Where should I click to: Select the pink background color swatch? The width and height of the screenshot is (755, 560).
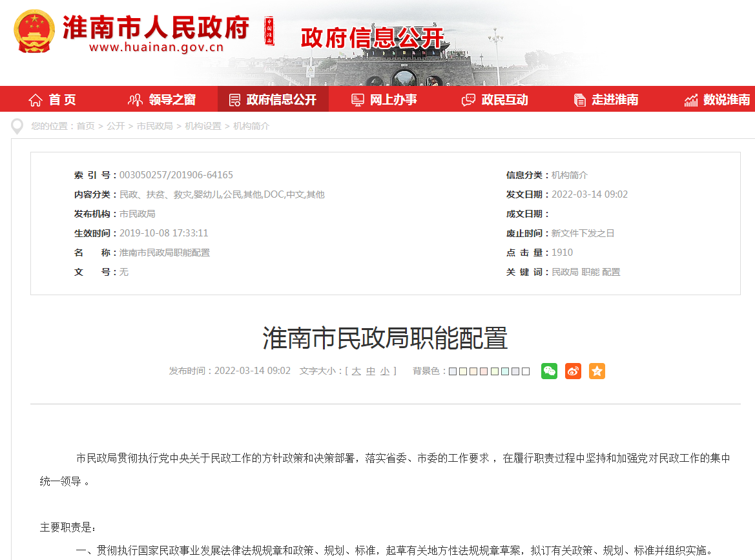tap(483, 371)
